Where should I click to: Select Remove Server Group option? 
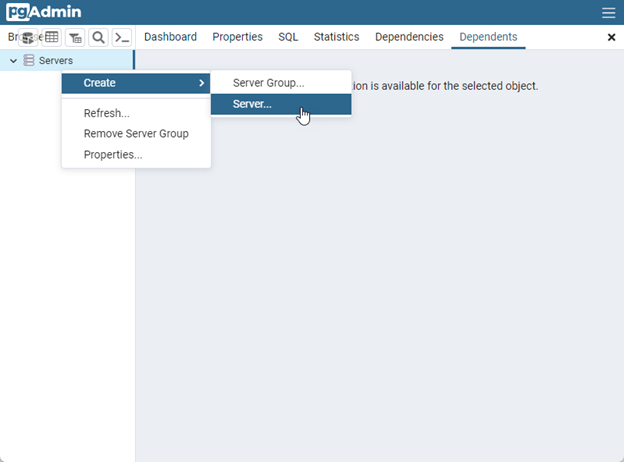(x=136, y=134)
